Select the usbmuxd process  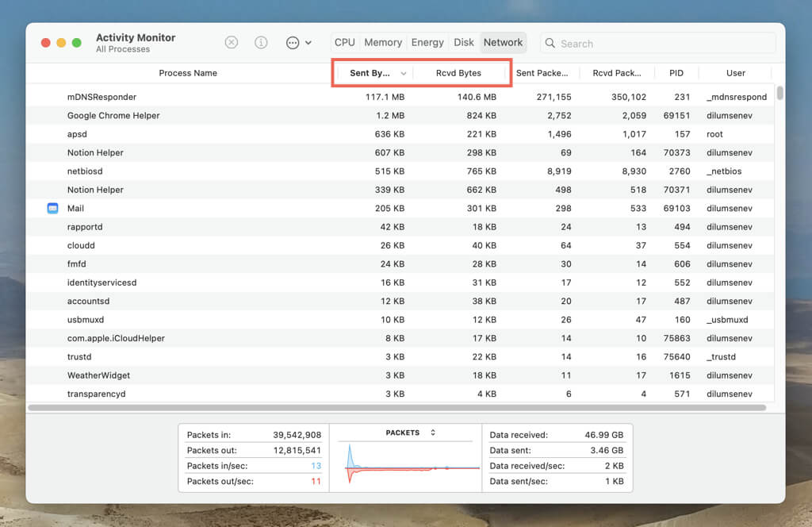400,320
